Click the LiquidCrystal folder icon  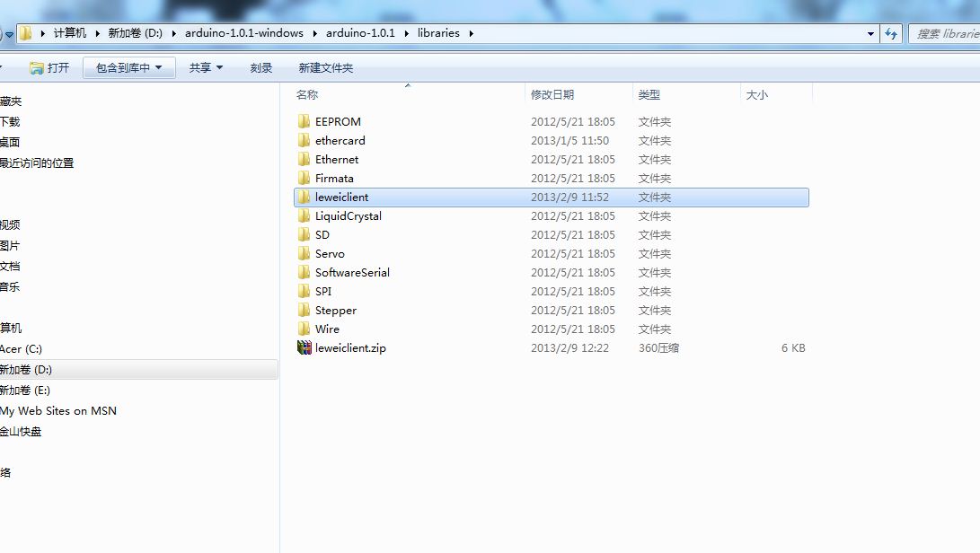[304, 215]
